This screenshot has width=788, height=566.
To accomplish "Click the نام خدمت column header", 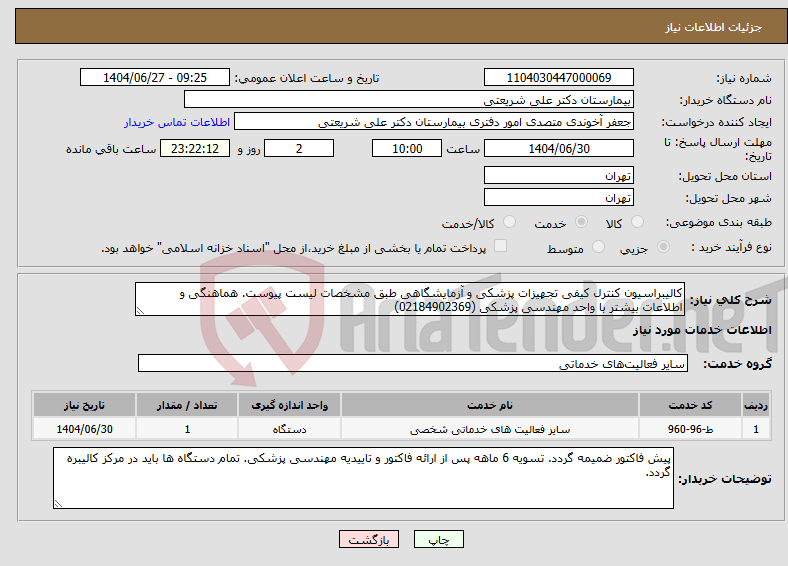I will [x=490, y=405].
